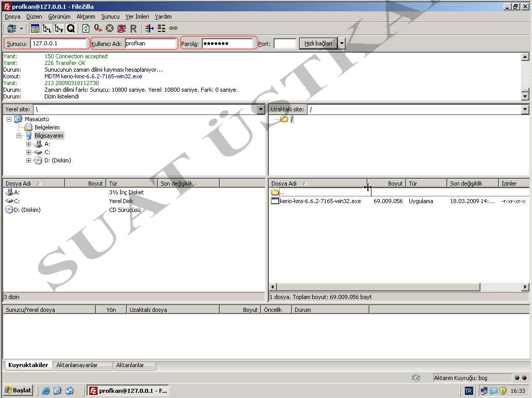Select Belgelerim in the local tree

click(47, 127)
